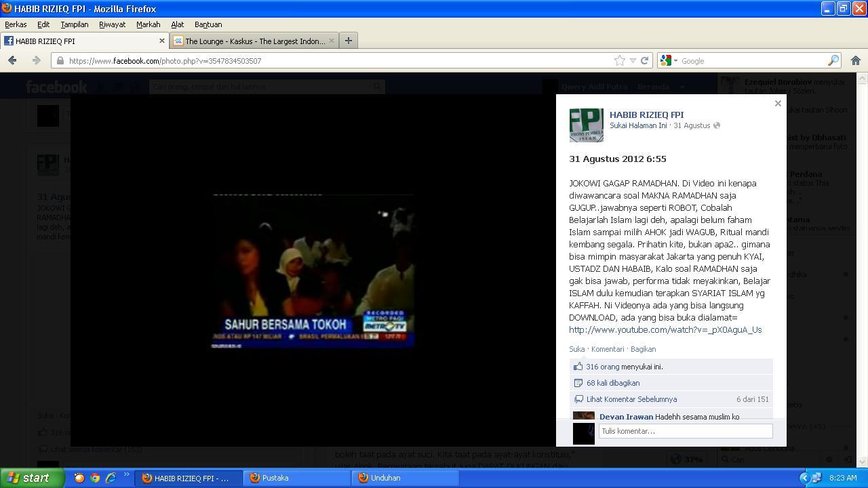Select the HABIB RIZIEQ FPI tab
Image resolution: width=868 pixels, height=488 pixels.
[x=84, y=41]
